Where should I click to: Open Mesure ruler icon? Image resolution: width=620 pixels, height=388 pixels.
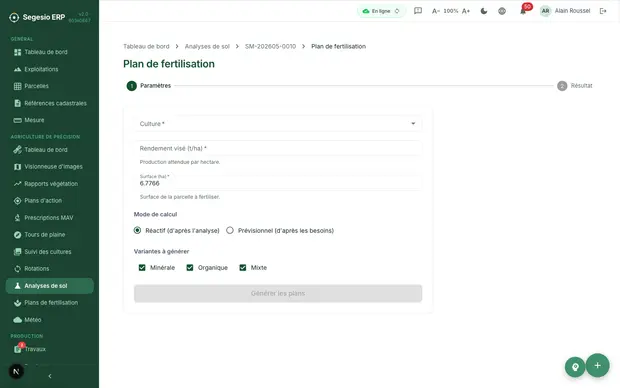click(17, 120)
